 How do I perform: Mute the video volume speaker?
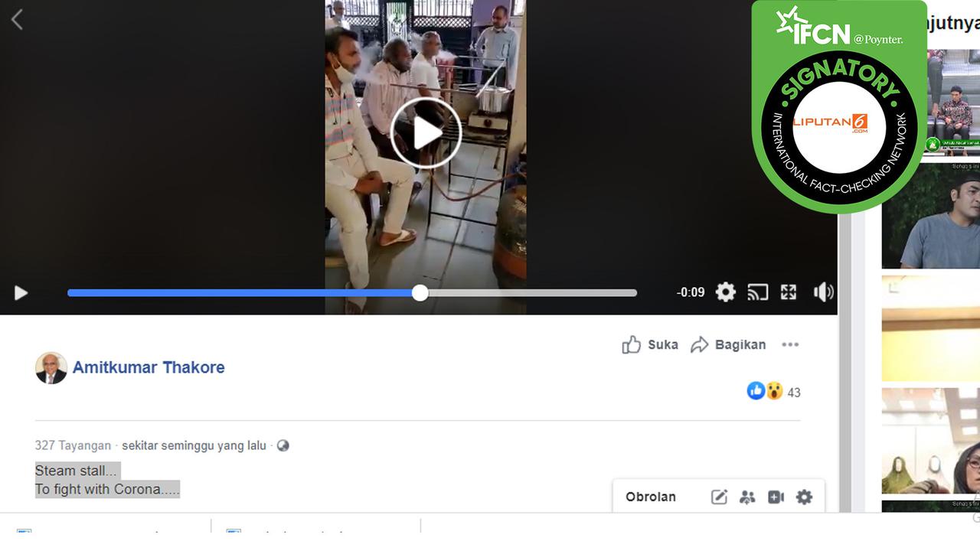pyautogui.click(x=823, y=292)
